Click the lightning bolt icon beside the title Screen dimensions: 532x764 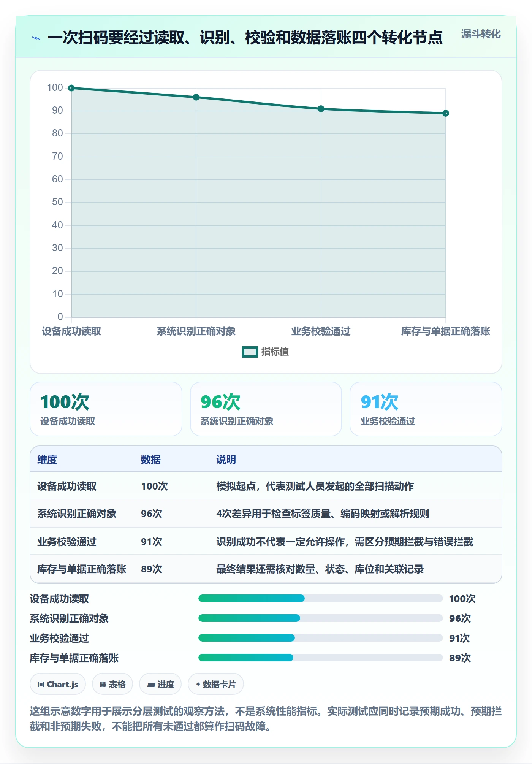tap(36, 38)
